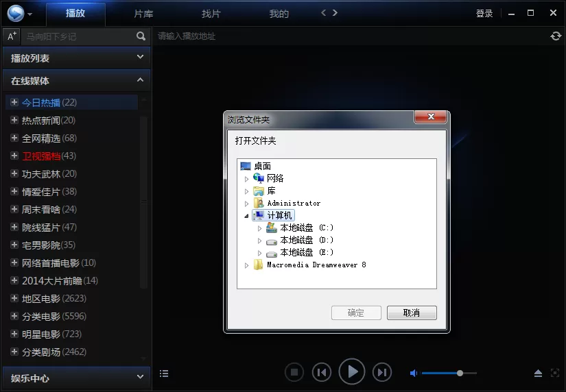Image resolution: width=566 pixels, height=392 pixels.
Task: Expand the 分类电影 plus toggle
Action: coord(14,316)
